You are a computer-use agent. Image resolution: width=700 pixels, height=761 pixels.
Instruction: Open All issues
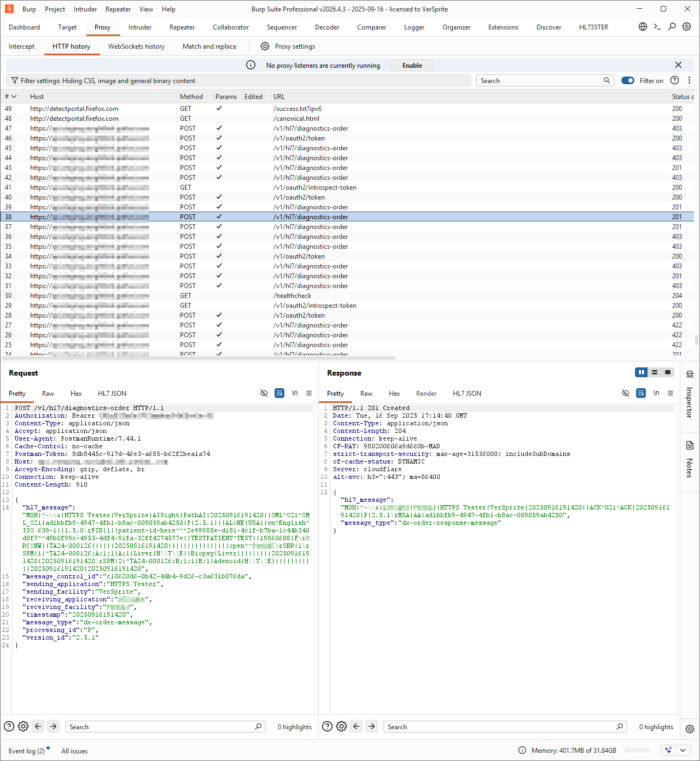pos(74,751)
